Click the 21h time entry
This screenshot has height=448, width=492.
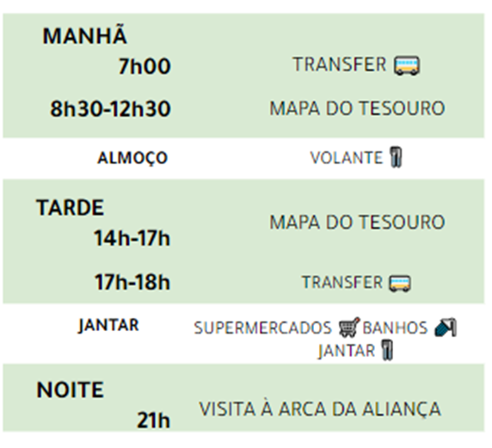click(x=153, y=420)
